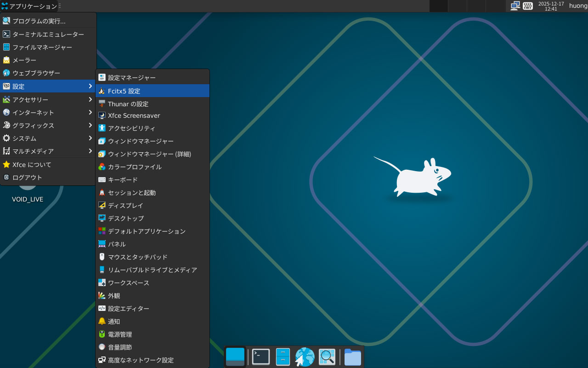Click the date and time clock in panel
588x368 pixels.
[x=551, y=6]
